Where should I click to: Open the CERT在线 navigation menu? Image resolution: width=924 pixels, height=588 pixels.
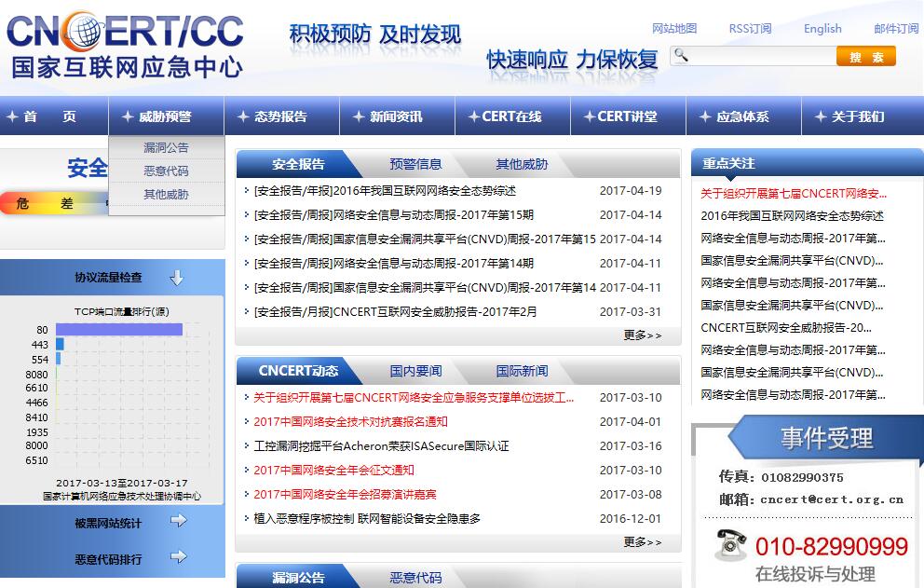[x=512, y=116]
